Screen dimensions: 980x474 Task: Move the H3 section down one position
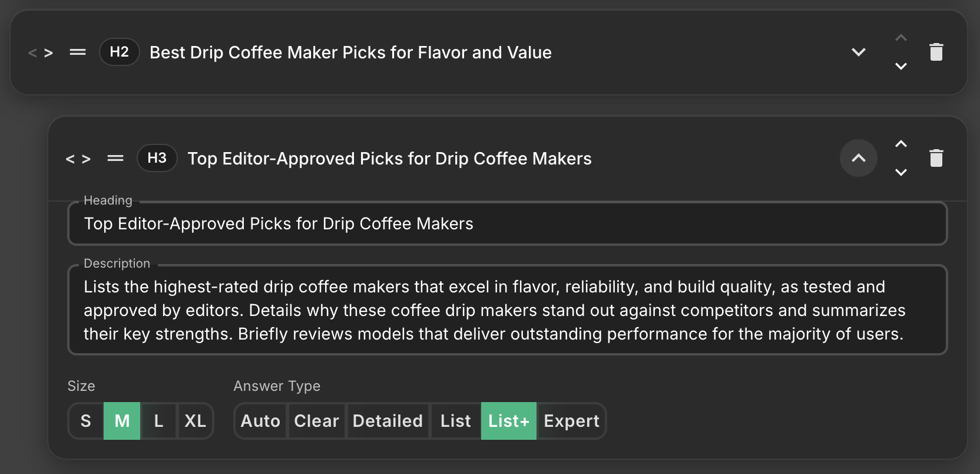click(900, 172)
